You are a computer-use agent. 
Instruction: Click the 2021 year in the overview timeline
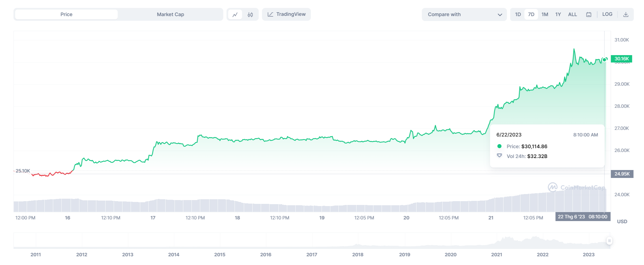[496, 255]
